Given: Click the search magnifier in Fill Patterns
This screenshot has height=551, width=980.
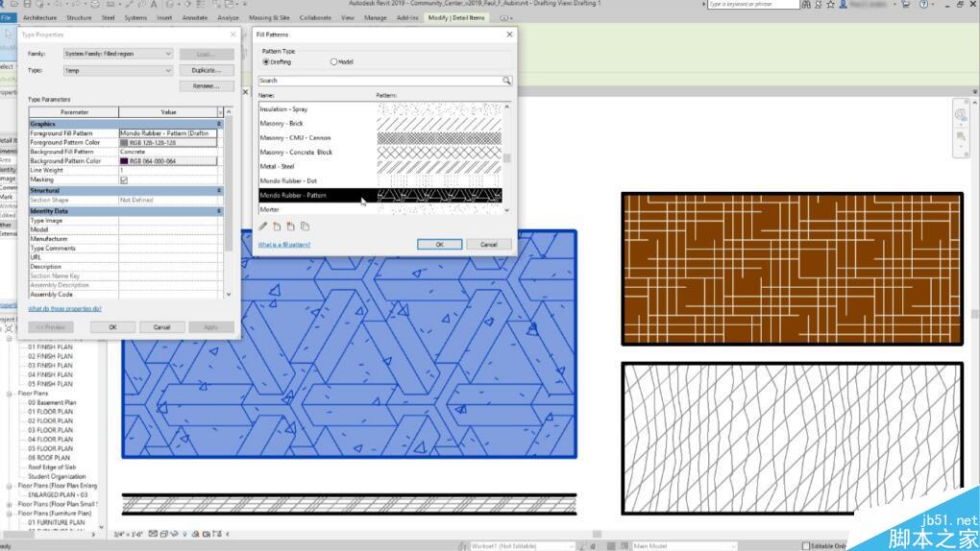Looking at the screenshot, I should pyautogui.click(x=507, y=81).
